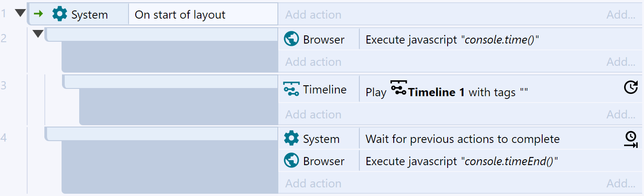Select event row number 3

tap(4, 85)
